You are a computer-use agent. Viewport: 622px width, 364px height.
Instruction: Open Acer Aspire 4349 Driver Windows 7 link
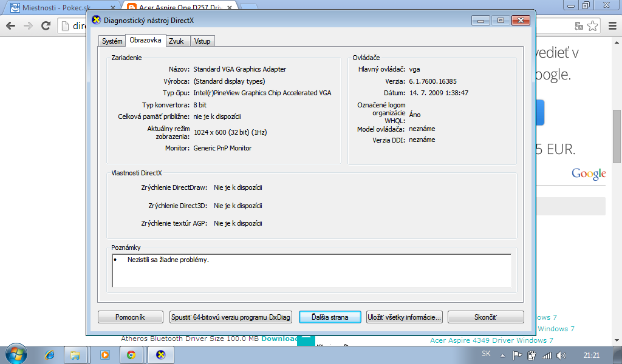tap(491, 340)
